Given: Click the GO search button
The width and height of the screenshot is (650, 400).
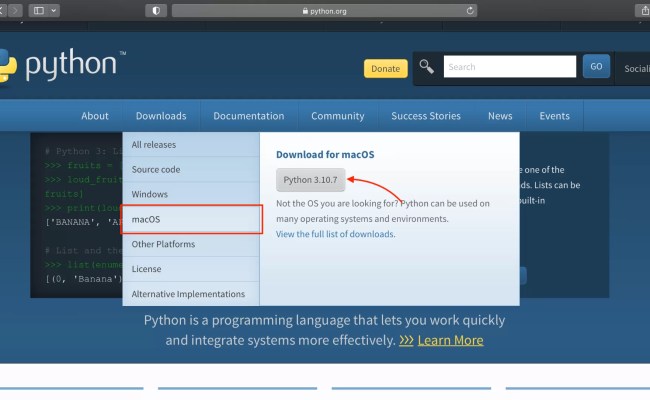Looking at the screenshot, I should 596,66.
